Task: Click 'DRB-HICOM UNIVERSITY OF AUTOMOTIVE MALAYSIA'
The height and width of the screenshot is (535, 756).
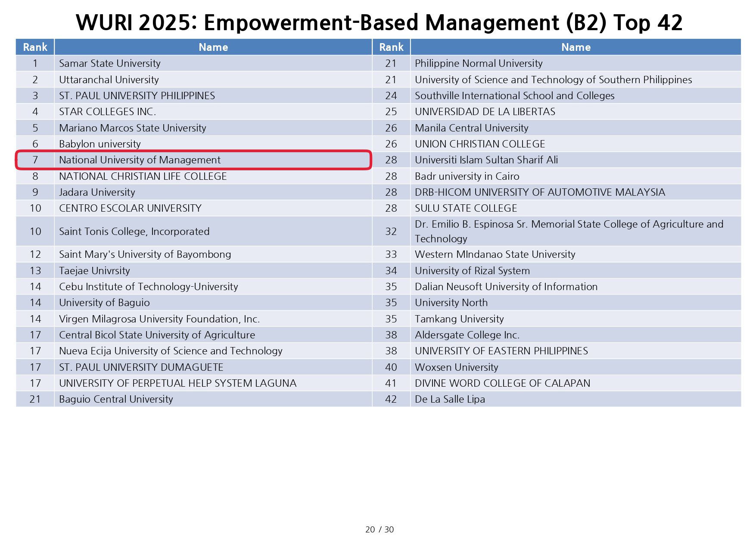Action: 540,192
